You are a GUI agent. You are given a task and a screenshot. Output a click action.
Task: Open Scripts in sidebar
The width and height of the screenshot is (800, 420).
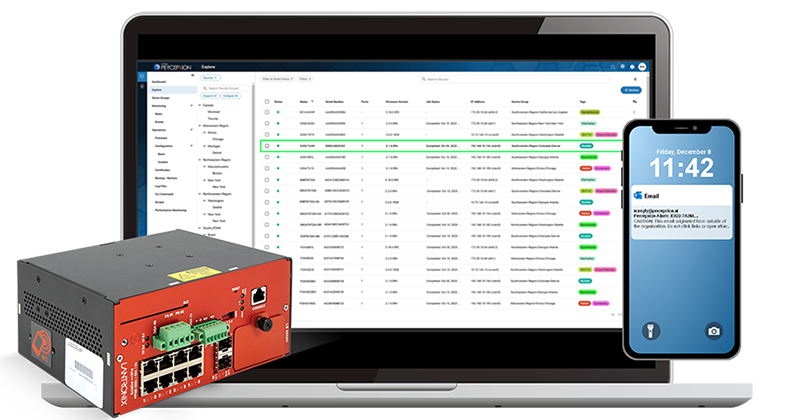[160, 202]
